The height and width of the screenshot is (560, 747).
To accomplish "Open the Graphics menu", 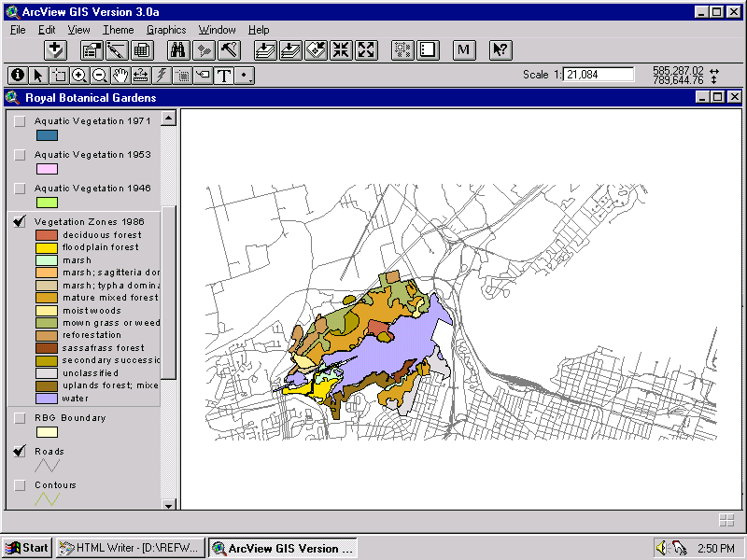I will [x=166, y=29].
